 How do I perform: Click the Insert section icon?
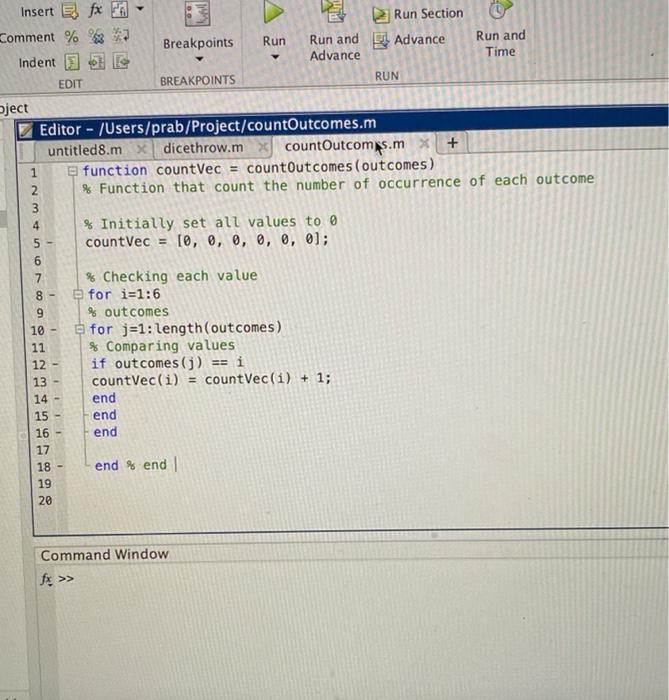70,11
